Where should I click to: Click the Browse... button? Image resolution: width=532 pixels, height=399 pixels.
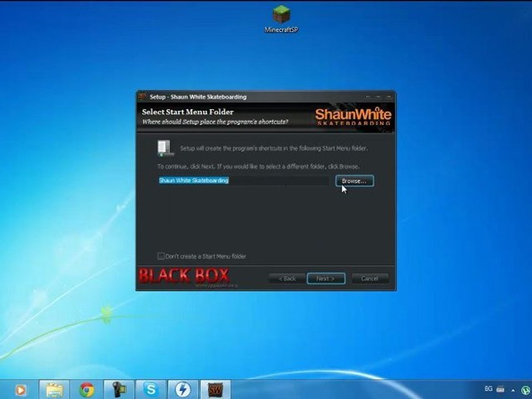tap(355, 181)
